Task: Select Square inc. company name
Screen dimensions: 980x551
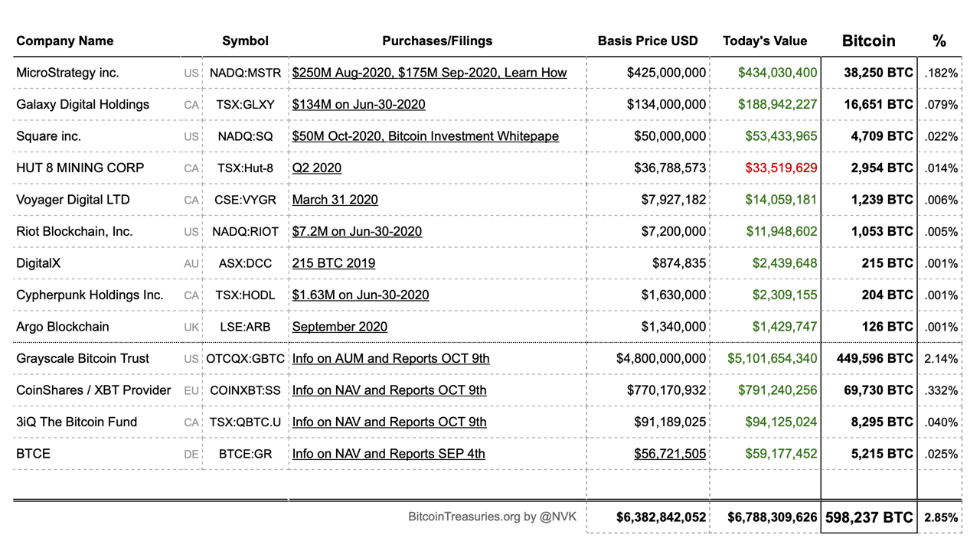Action: [48, 136]
